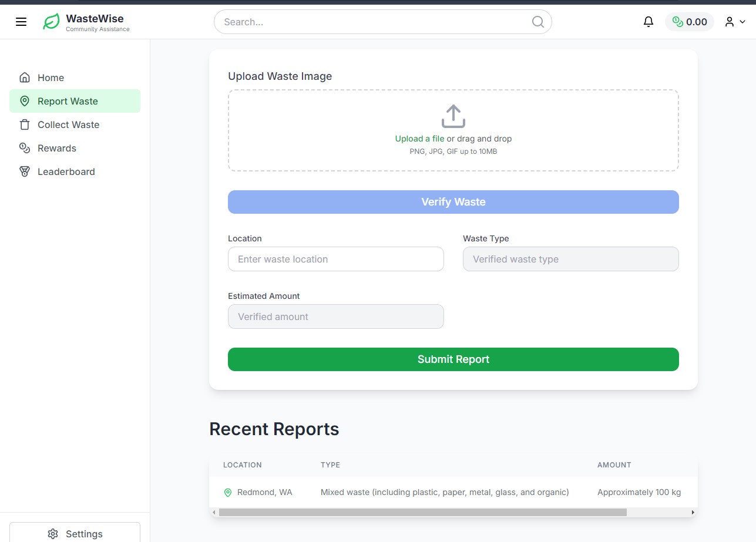Click the right arrow on the horizontal scrollbar
756x542 pixels.
tap(693, 511)
